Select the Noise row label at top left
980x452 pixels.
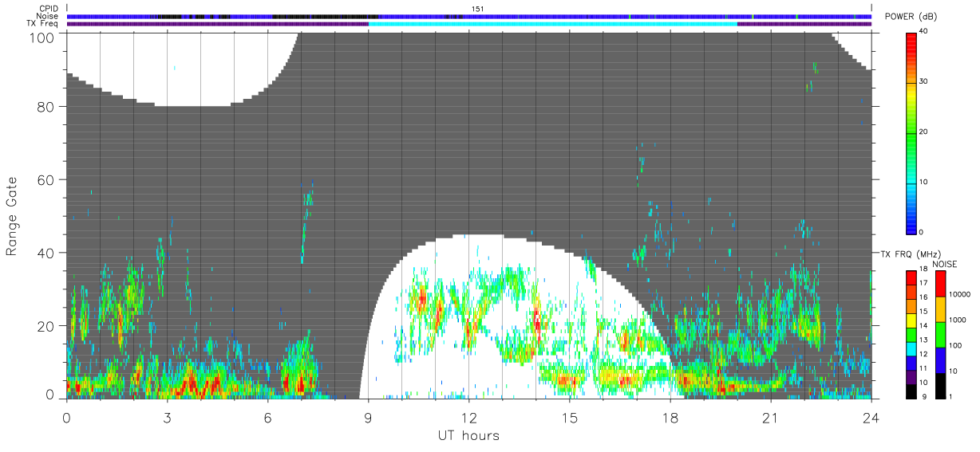click(x=48, y=16)
